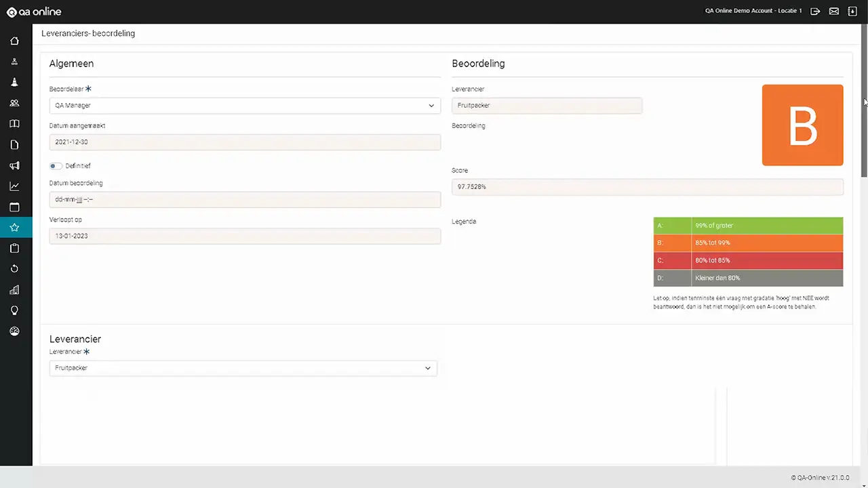Click the Datum beoordeling date field
The image size is (868, 488).
coord(245,199)
